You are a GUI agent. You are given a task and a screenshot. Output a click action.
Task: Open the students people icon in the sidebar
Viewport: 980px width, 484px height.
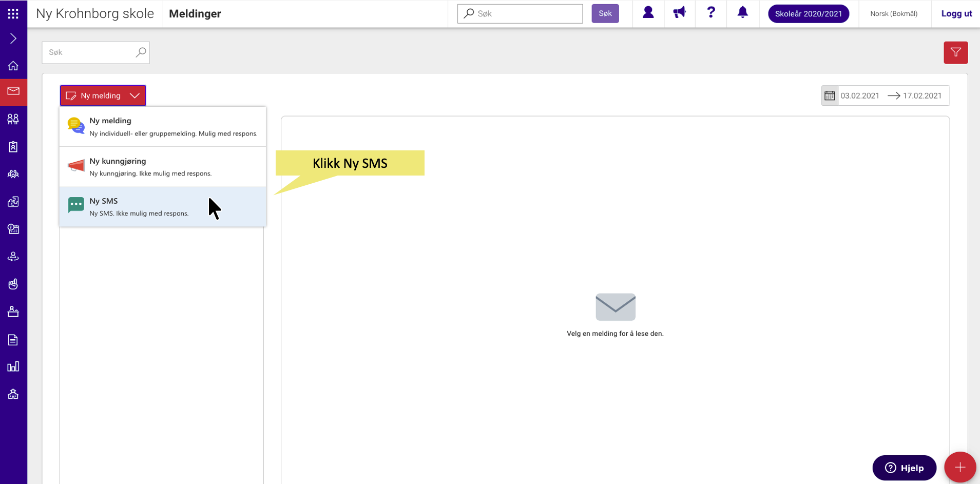pyautogui.click(x=13, y=120)
